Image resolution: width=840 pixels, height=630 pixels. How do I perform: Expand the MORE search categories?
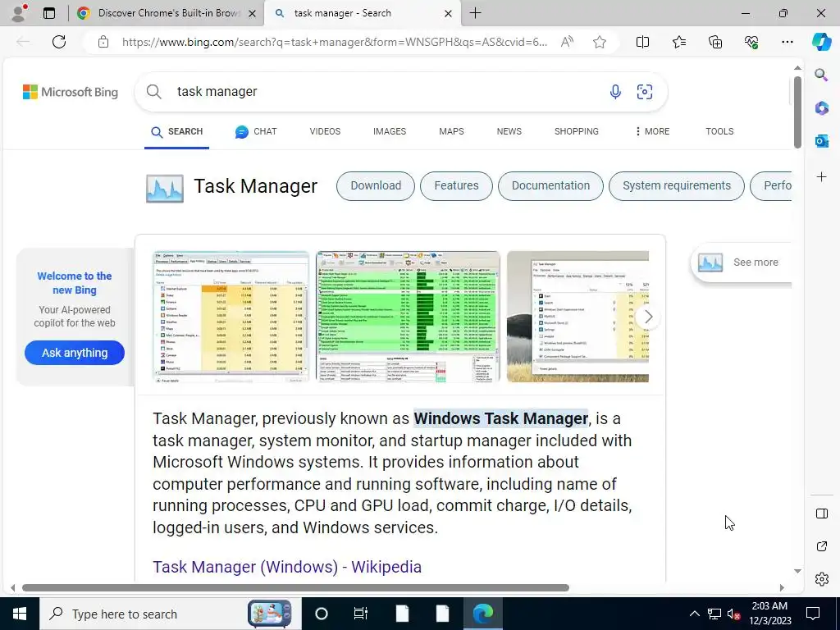pos(652,132)
